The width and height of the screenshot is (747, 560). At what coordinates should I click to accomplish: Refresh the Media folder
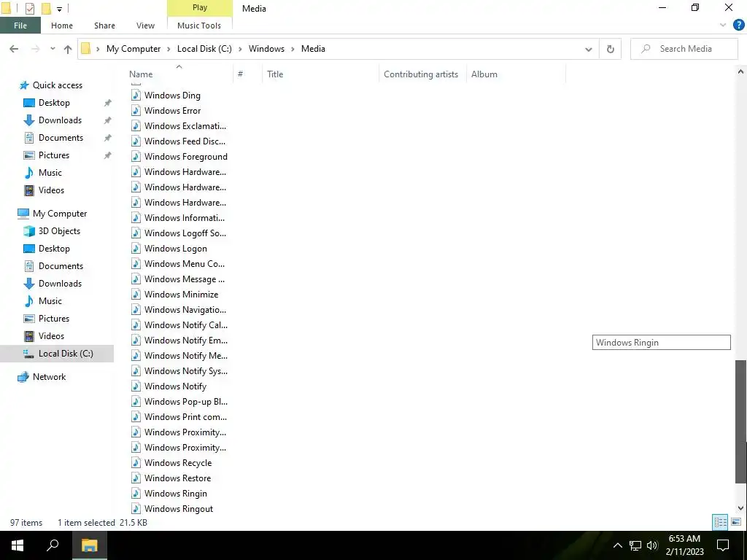611,49
